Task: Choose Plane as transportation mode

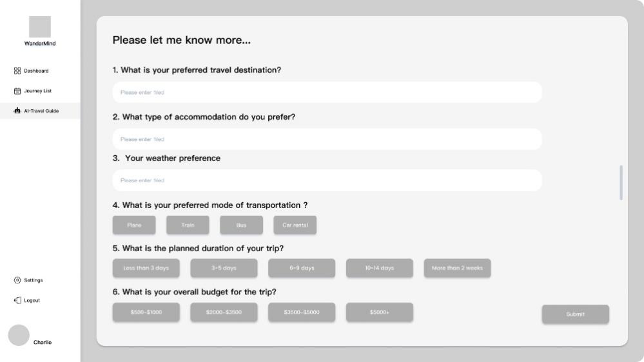Action: [134, 225]
